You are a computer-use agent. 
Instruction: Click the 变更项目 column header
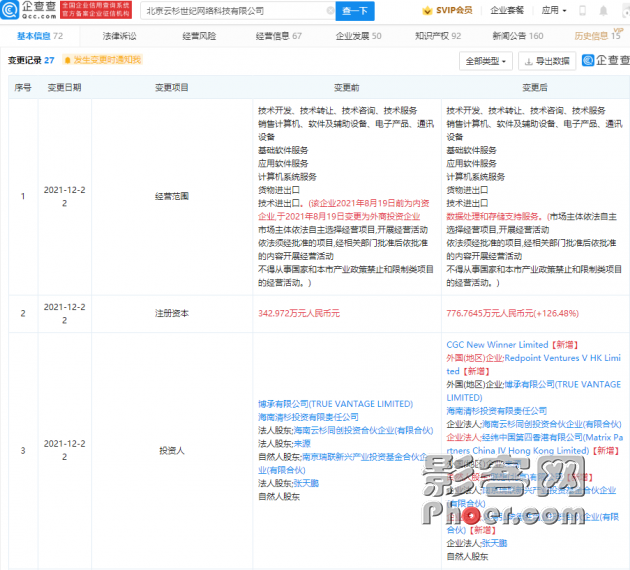click(x=172, y=87)
